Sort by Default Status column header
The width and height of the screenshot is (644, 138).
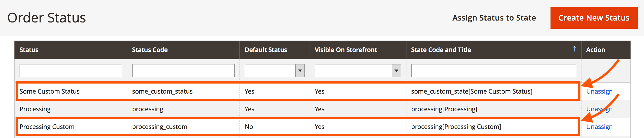[x=266, y=50]
